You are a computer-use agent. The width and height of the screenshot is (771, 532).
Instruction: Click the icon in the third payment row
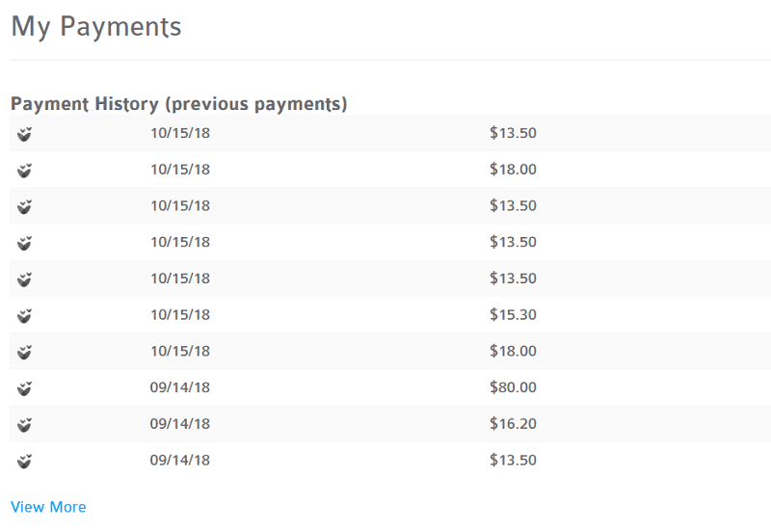[25, 206]
